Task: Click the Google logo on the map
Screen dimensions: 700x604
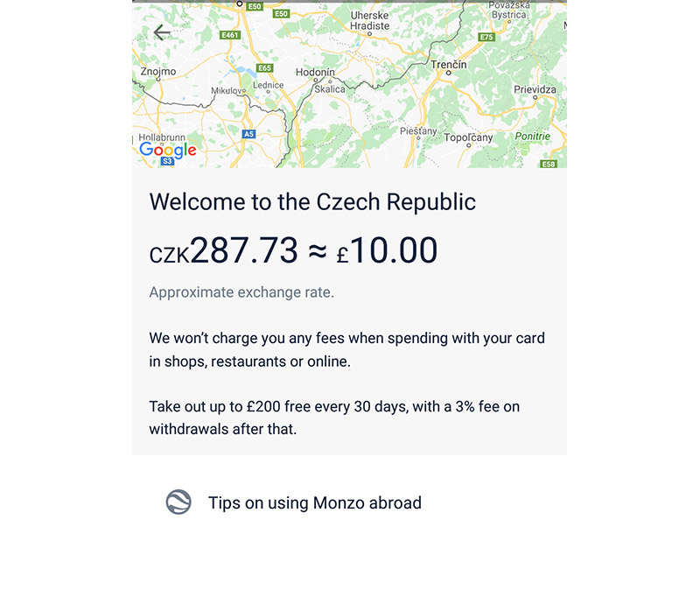Action: point(166,151)
